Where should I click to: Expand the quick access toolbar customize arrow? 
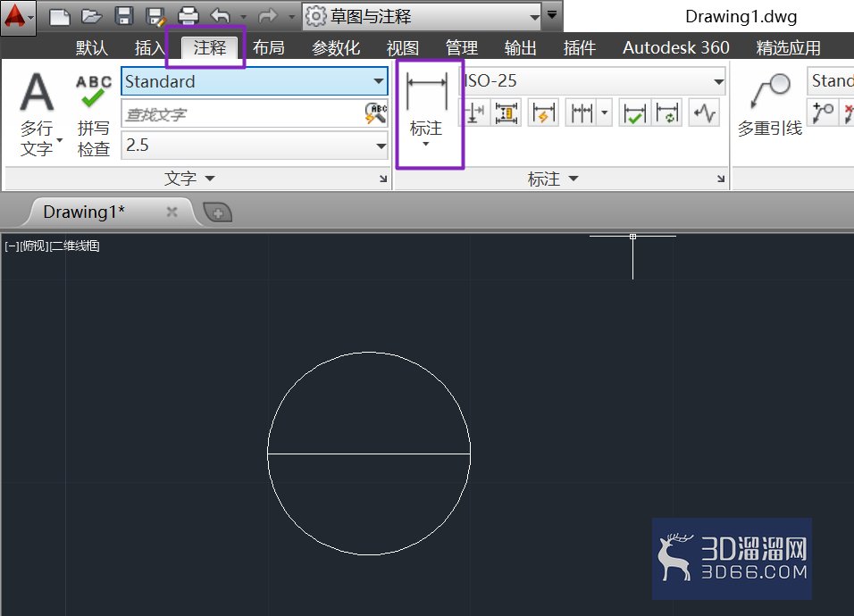pyautogui.click(x=552, y=15)
